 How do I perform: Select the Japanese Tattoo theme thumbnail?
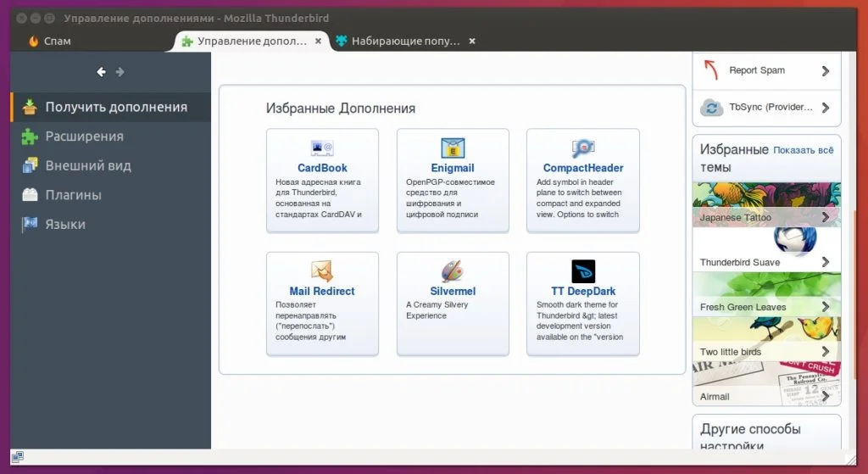766,204
